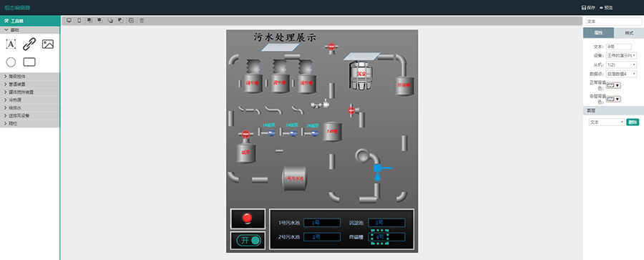This screenshot has height=260, width=644.
Task: Click the green 删除 button
Action: pyautogui.click(x=633, y=122)
